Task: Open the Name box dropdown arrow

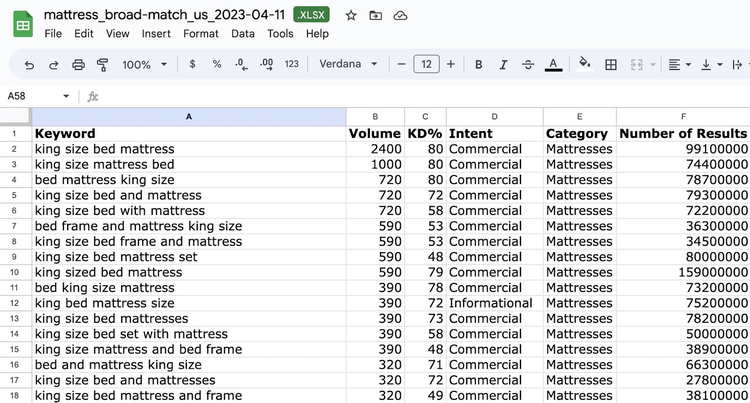Action: click(66, 96)
